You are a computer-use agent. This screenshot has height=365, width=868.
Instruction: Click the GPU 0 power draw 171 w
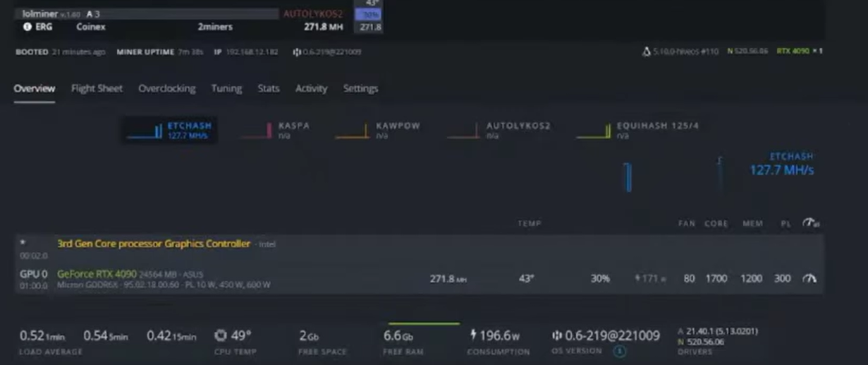(650, 278)
